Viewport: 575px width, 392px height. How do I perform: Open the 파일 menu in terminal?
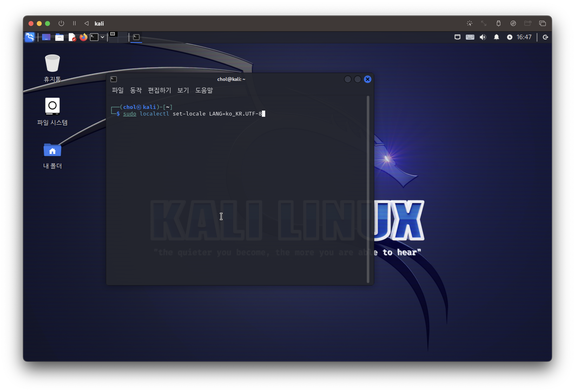118,90
